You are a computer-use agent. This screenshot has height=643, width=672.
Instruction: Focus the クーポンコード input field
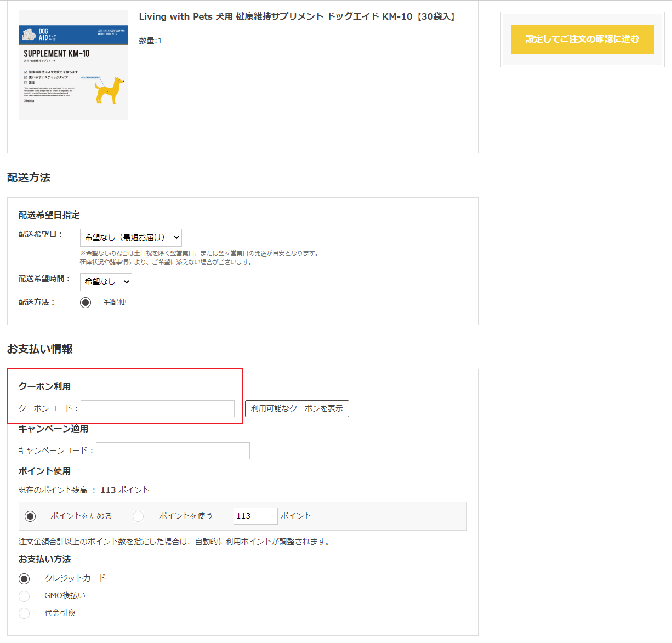pyautogui.click(x=157, y=408)
